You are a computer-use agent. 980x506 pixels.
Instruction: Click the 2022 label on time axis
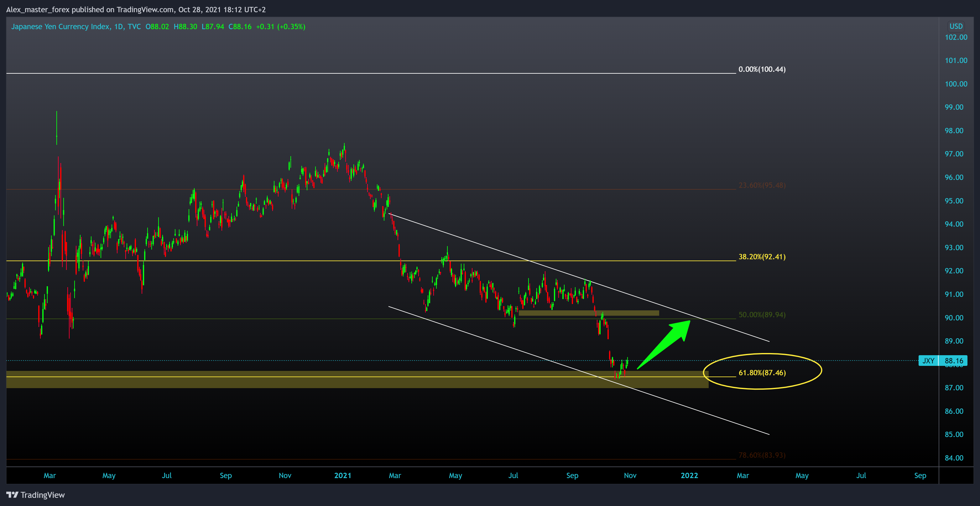[x=689, y=476]
